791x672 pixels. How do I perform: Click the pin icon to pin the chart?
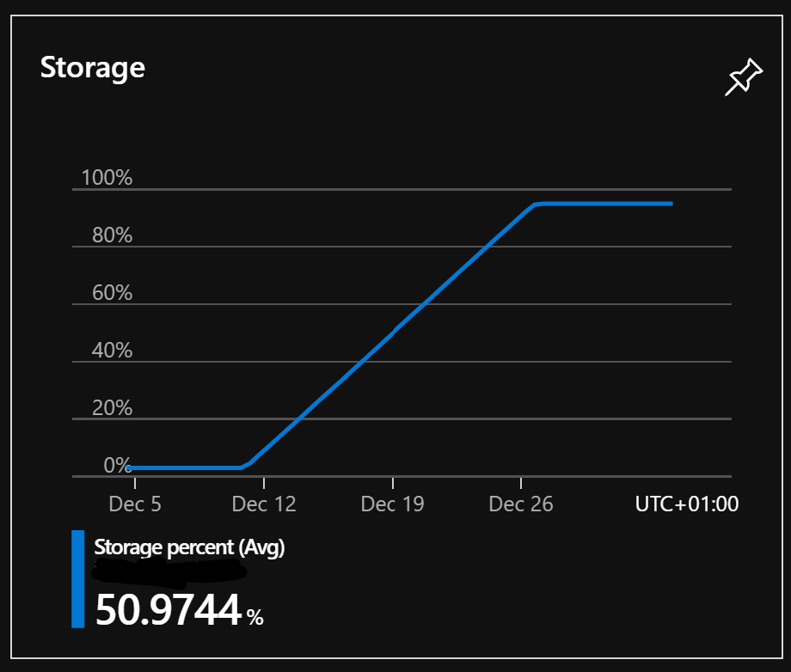pyautogui.click(x=743, y=76)
